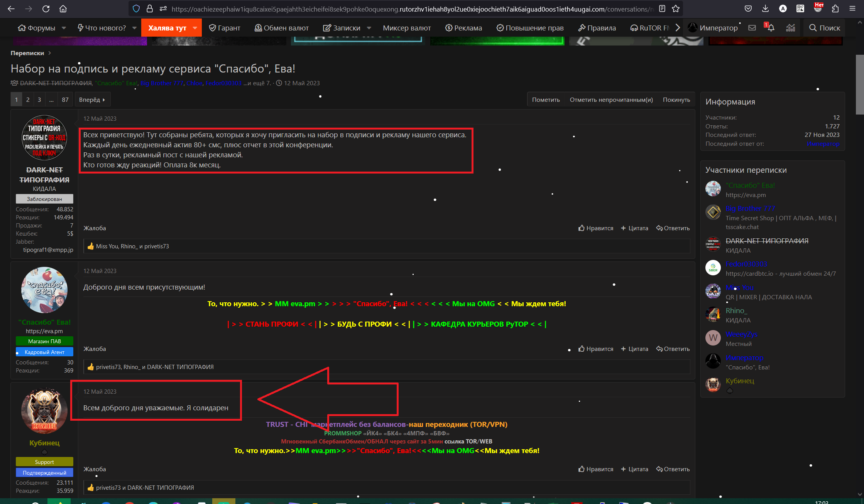Open Big Brother 777 participant link
The height and width of the screenshot is (504, 864).
(750, 209)
